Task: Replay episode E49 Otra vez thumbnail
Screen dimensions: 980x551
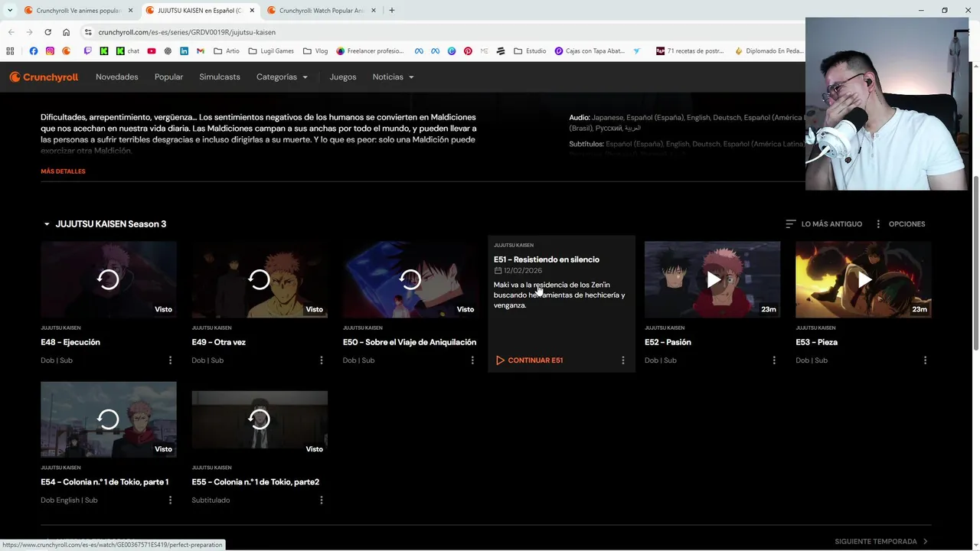Action: pyautogui.click(x=260, y=279)
